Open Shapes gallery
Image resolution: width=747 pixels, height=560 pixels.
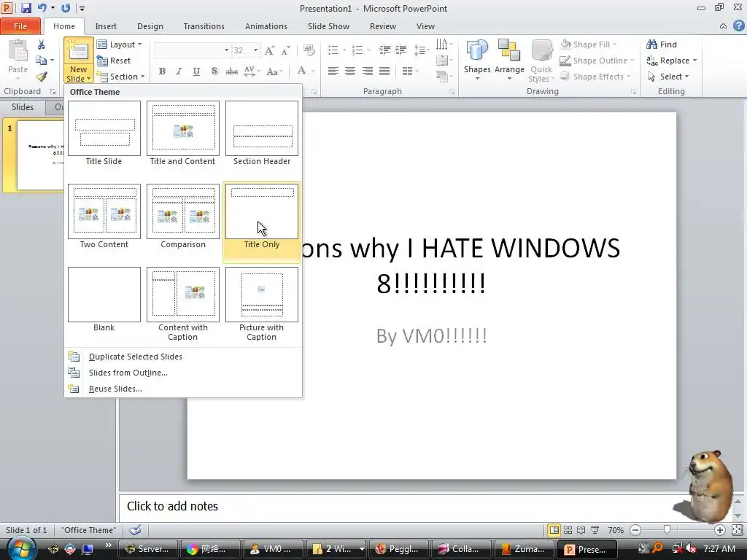click(x=477, y=58)
